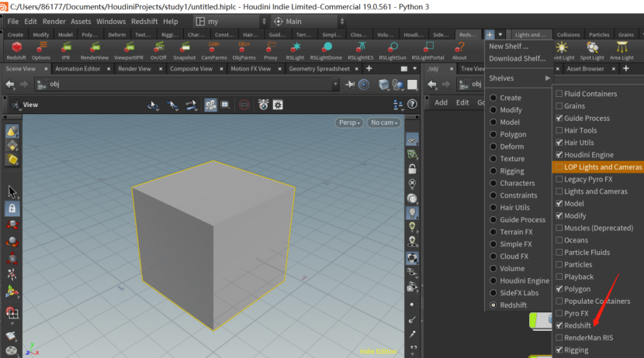Toggle the viewport lock camera icon
644x358 pixels.
coord(412,169)
